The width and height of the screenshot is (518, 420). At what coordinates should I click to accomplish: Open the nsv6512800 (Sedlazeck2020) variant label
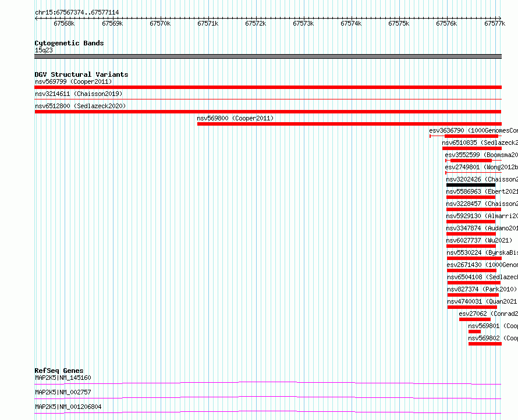[80, 106]
